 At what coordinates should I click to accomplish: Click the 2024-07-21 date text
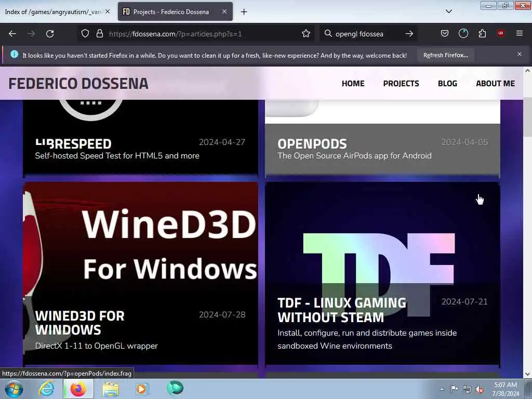pos(464,302)
